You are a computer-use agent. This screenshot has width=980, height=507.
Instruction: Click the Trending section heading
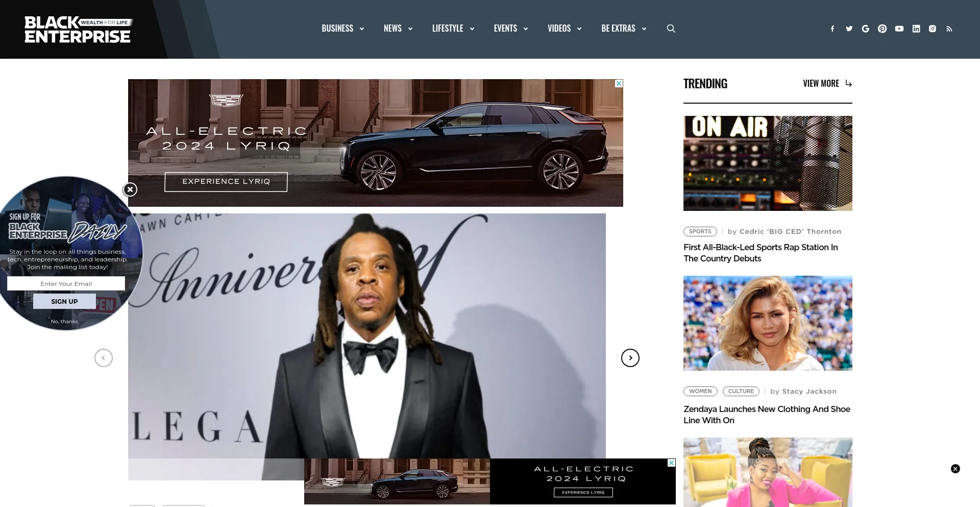point(705,83)
